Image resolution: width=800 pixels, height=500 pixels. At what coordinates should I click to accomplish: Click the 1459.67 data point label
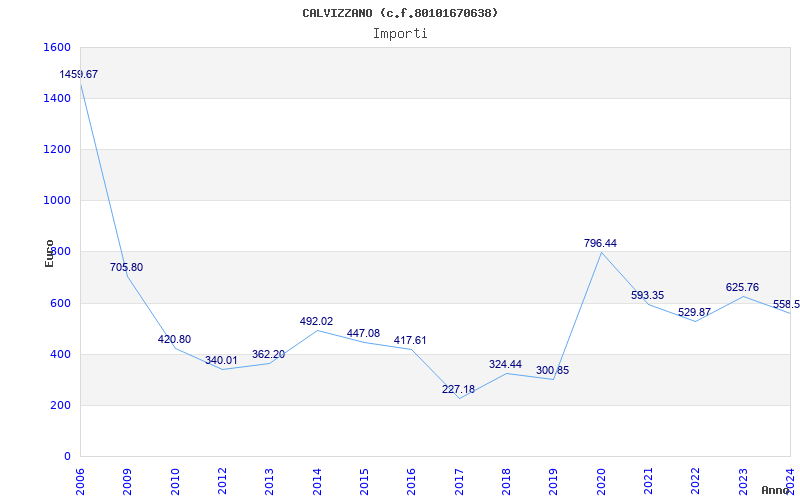pyautogui.click(x=79, y=75)
